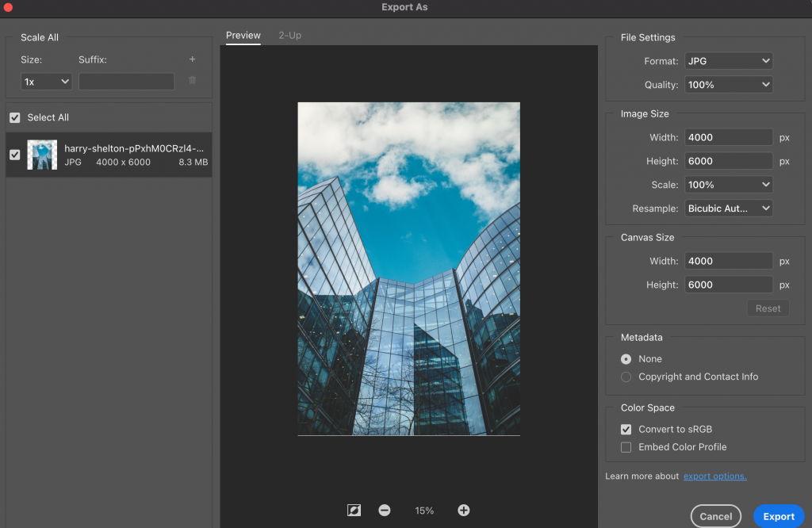Toggle the preview background transparency icon

(354, 511)
